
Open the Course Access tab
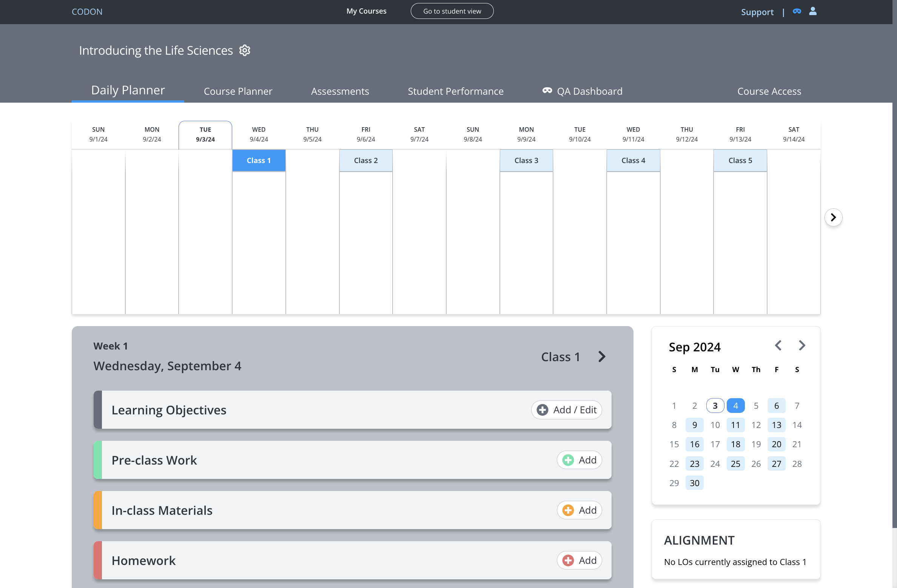click(x=769, y=91)
